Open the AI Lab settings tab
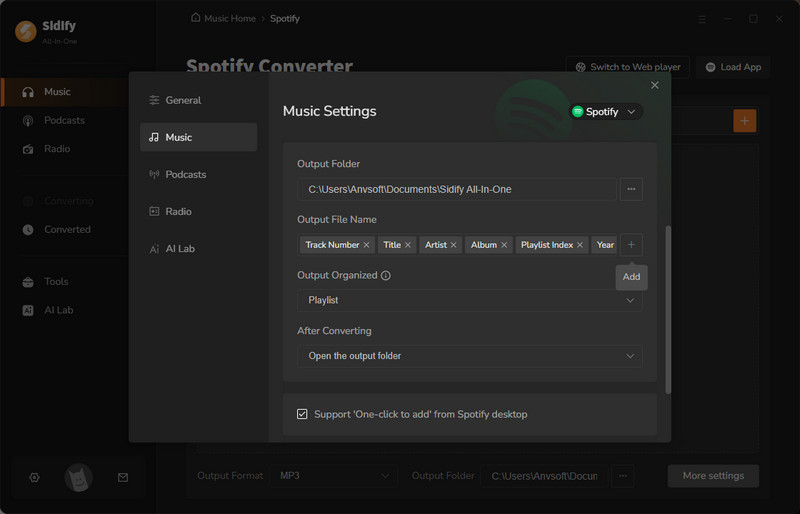This screenshot has width=800, height=514. point(198,249)
